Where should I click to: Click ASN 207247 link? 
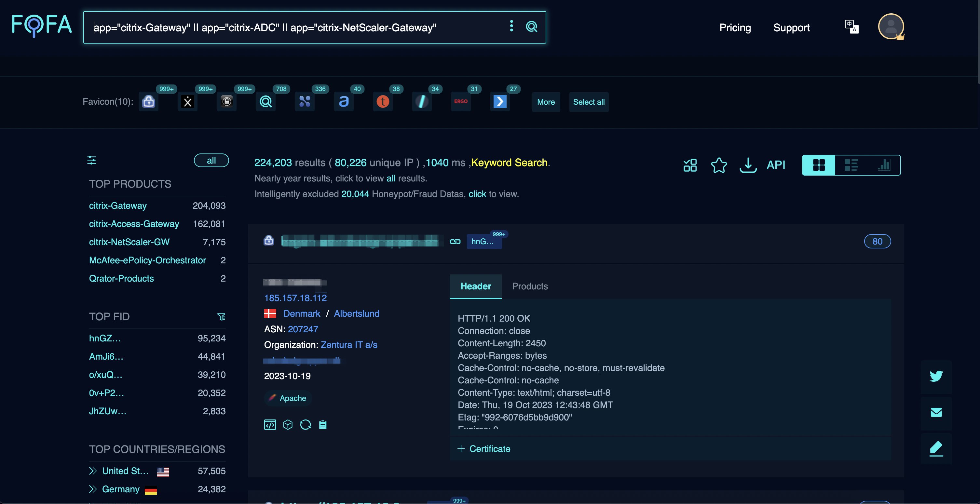(x=303, y=329)
